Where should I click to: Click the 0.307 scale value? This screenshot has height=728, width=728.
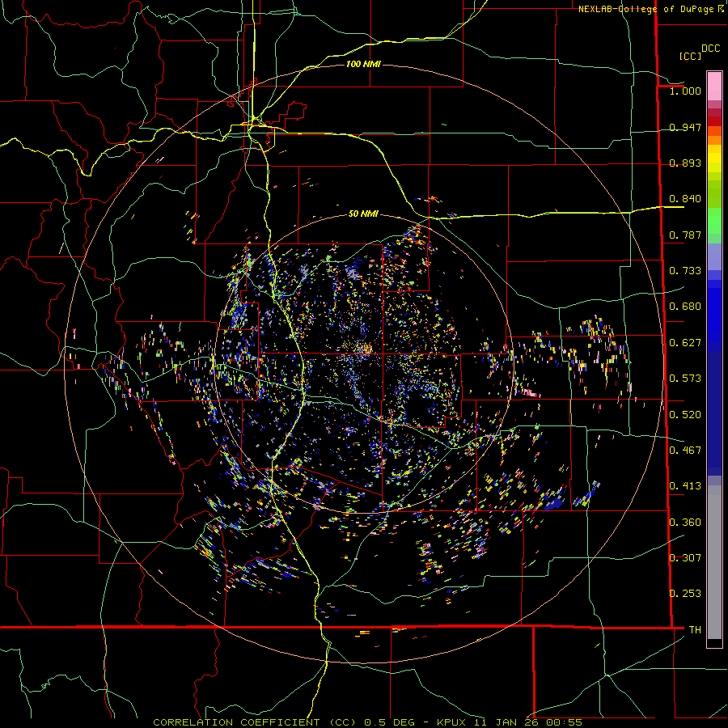pyautogui.click(x=685, y=557)
